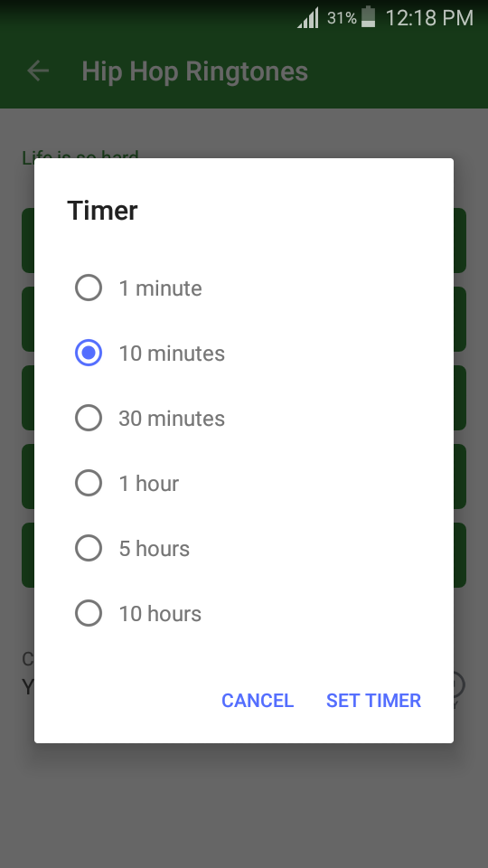The image size is (488, 868).
Task: Tap the Hip Hop Ringtones title
Action: [195, 71]
